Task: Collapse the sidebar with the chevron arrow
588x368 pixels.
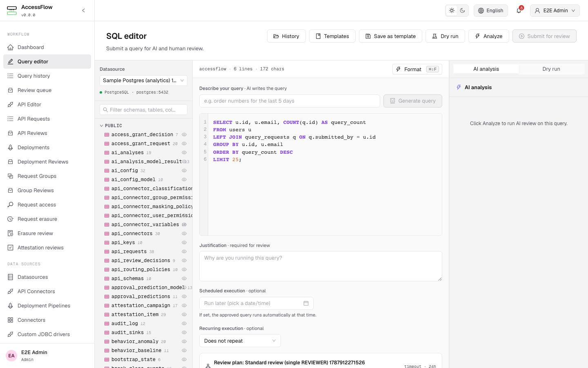Action: pyautogui.click(x=83, y=11)
